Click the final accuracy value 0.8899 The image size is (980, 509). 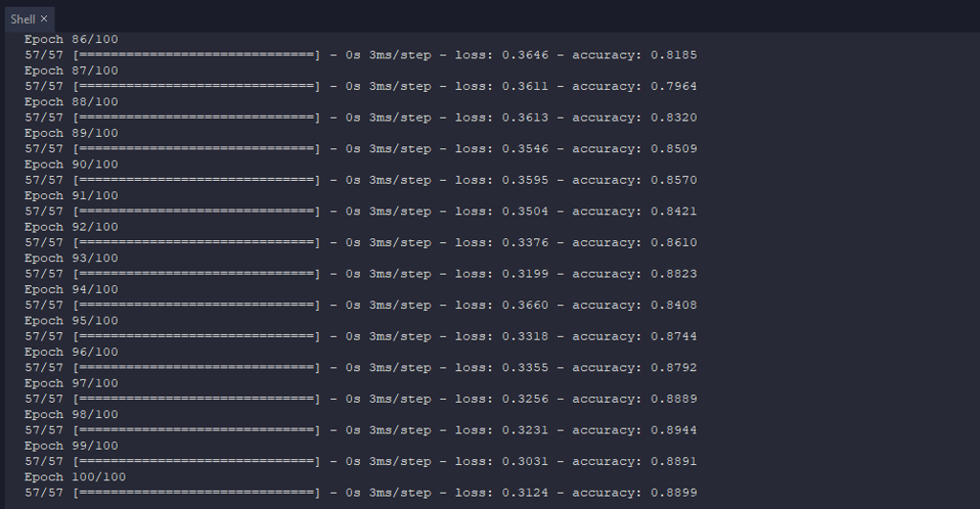pyautogui.click(x=674, y=493)
